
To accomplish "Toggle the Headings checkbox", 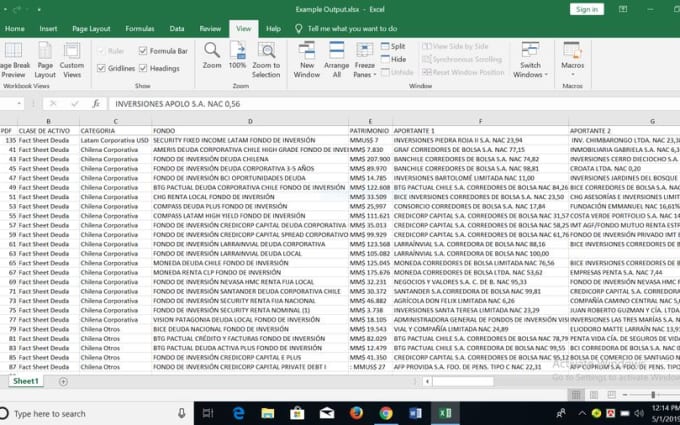I will pos(143,69).
